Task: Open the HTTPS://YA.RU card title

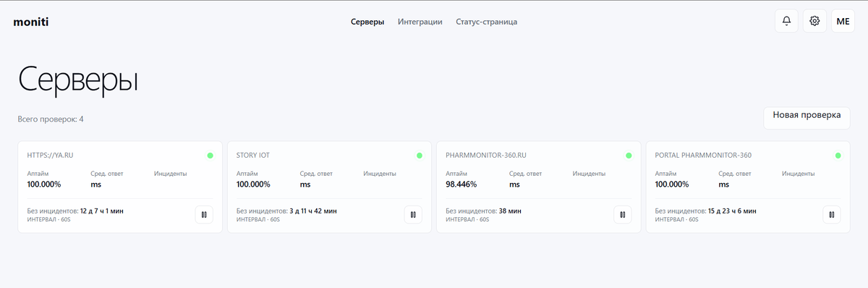Action: coord(49,156)
